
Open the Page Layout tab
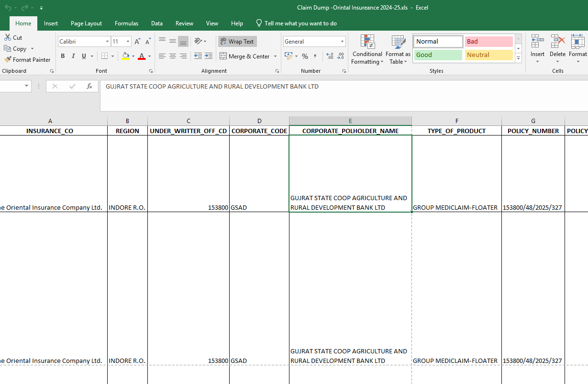(x=87, y=23)
